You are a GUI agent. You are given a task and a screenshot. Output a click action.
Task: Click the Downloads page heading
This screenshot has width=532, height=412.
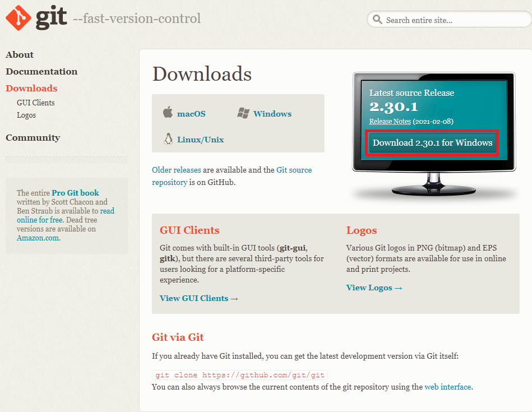(202, 73)
